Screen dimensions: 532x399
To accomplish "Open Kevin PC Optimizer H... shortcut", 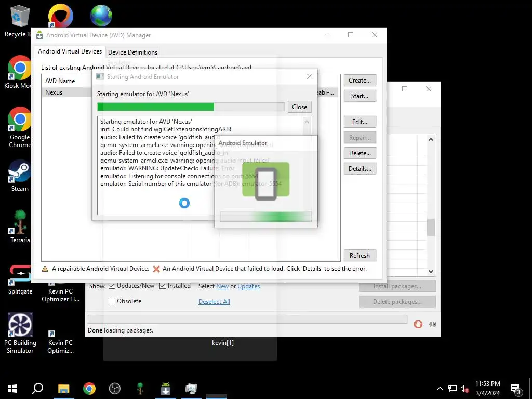I will 60,292.
